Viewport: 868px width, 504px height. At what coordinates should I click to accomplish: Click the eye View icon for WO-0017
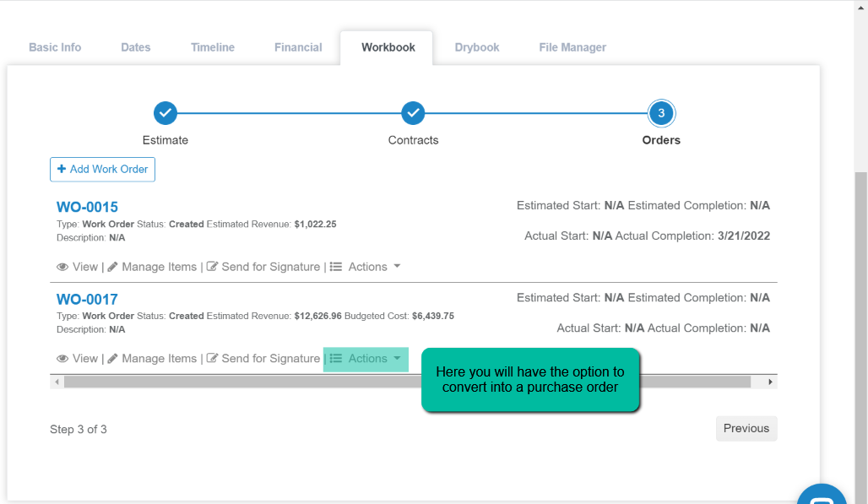[x=62, y=359]
